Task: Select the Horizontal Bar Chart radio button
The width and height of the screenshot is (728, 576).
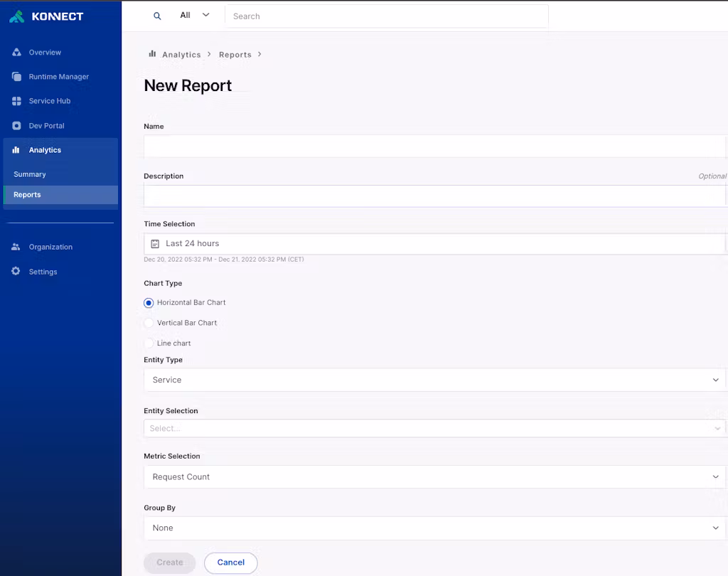Action: tap(149, 303)
